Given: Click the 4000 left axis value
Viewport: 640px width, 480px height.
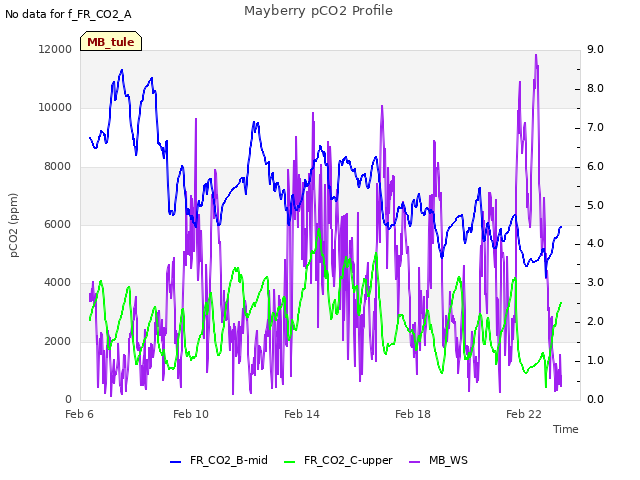Looking at the screenshot, I should point(58,282).
